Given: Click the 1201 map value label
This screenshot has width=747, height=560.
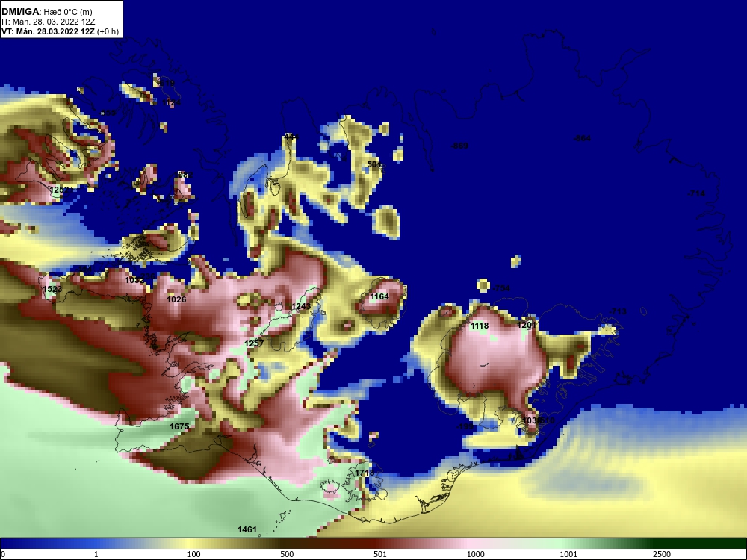Looking at the screenshot, I should click(527, 325).
